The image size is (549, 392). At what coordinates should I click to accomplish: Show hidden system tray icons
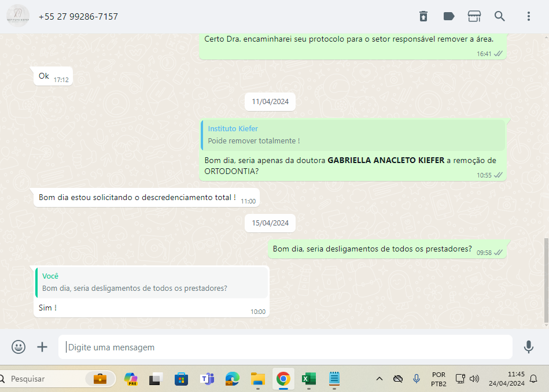[x=379, y=379]
